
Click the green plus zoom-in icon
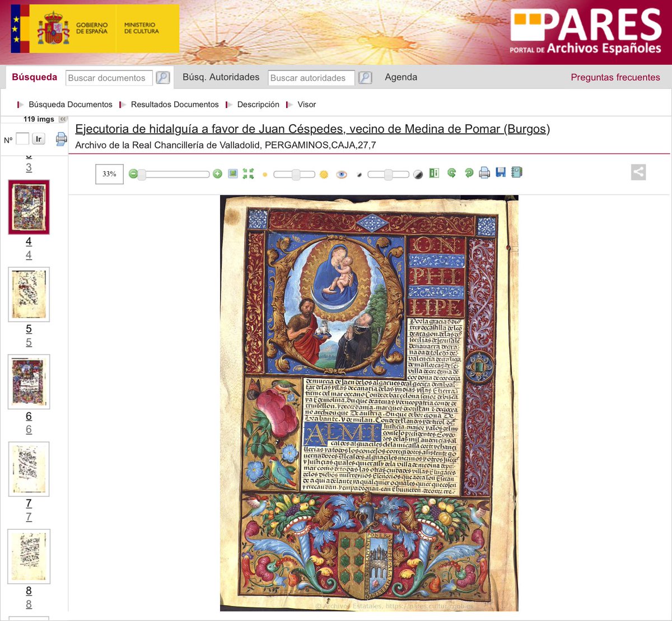pos(218,174)
